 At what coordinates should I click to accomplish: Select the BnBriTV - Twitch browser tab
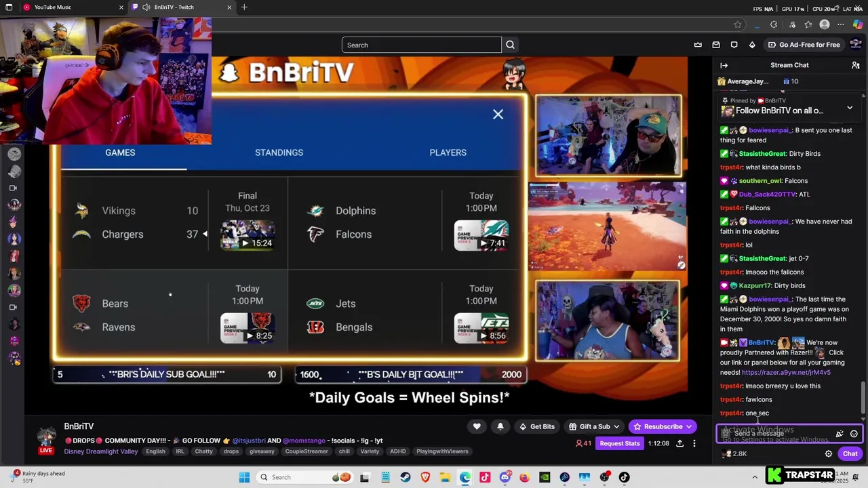pos(180,7)
